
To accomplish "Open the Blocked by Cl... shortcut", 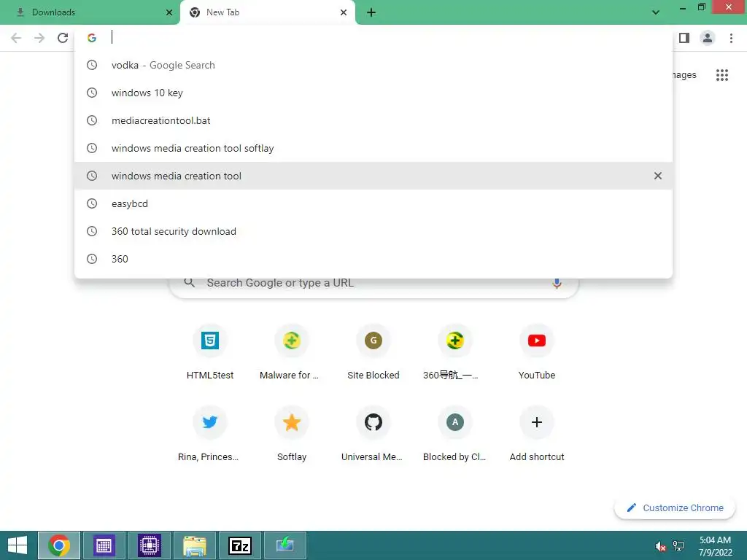I will coord(455,434).
